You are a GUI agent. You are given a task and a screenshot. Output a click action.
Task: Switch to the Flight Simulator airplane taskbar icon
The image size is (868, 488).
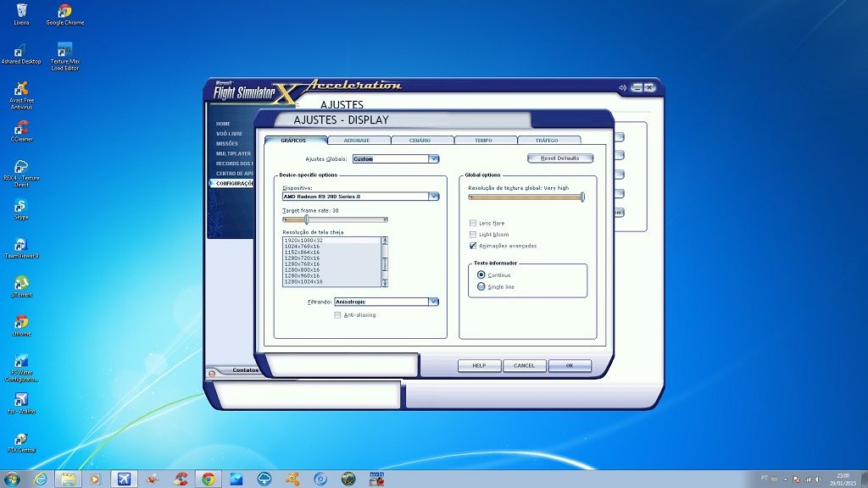pos(124,480)
